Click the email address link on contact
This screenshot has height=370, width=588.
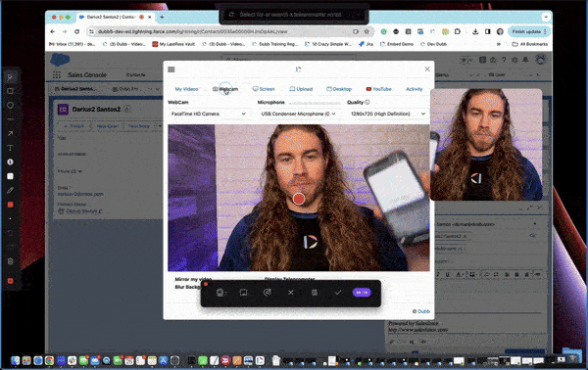(80, 195)
